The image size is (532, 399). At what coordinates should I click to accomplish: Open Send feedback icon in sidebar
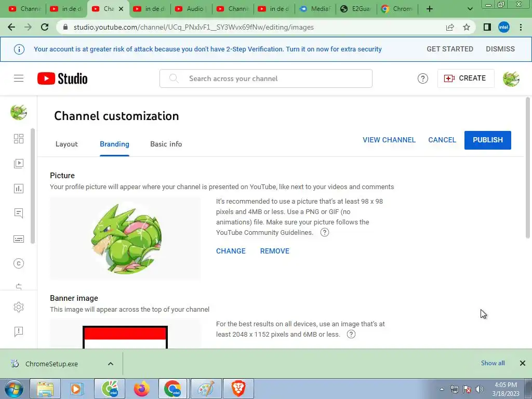tap(19, 331)
